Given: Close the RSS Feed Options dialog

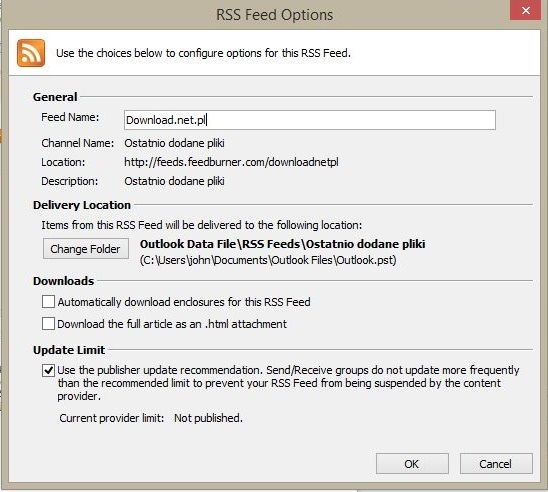Looking at the screenshot, I should [x=526, y=10].
